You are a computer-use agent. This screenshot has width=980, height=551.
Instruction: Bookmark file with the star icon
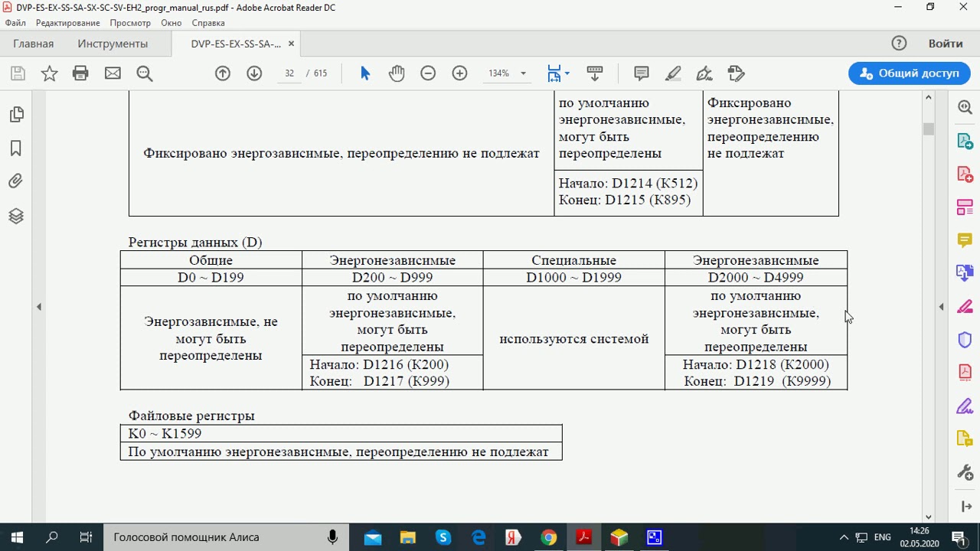49,73
